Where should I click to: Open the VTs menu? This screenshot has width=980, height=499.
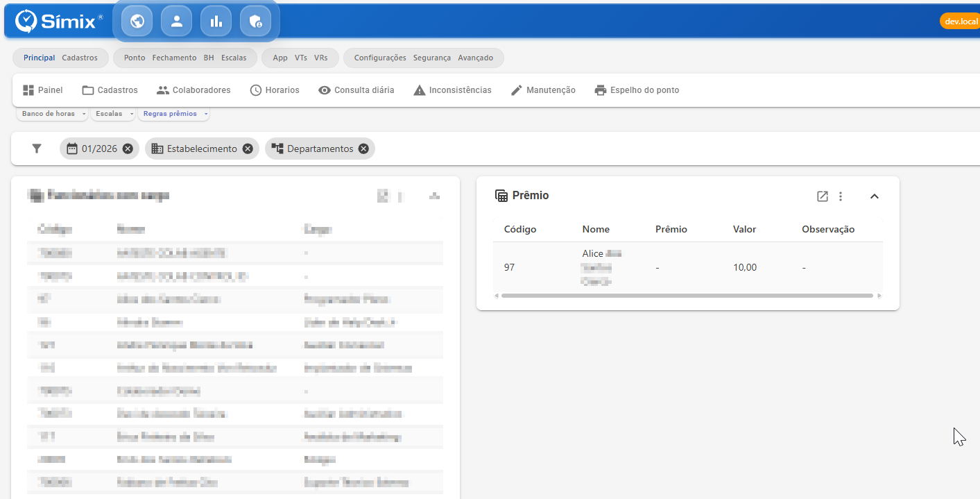tap(301, 58)
